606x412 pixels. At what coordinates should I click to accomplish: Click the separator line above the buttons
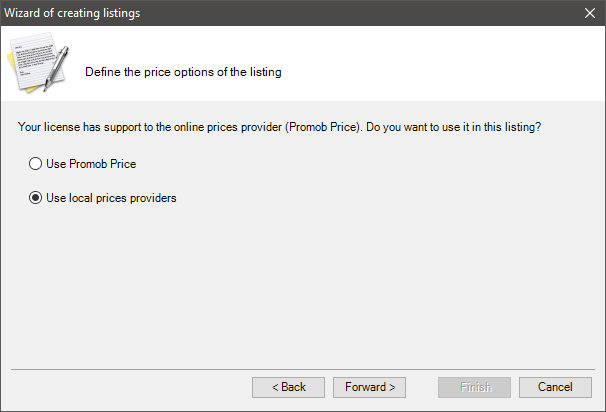[300, 368]
